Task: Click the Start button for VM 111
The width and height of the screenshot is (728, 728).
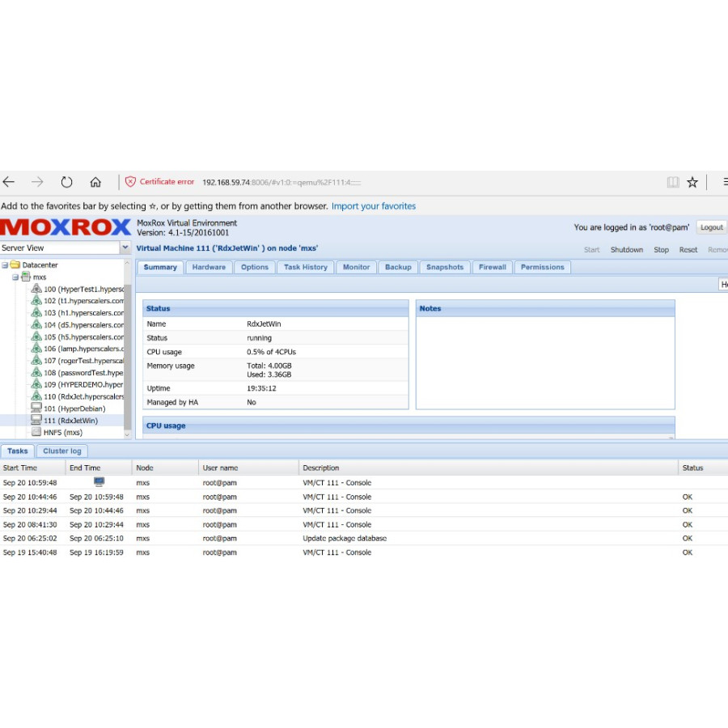Action: tap(591, 249)
